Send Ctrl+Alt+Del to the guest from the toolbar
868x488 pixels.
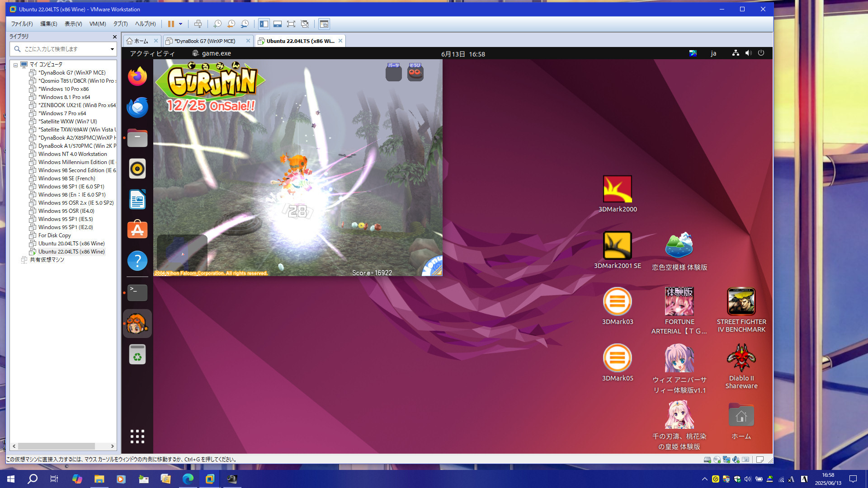click(198, 24)
